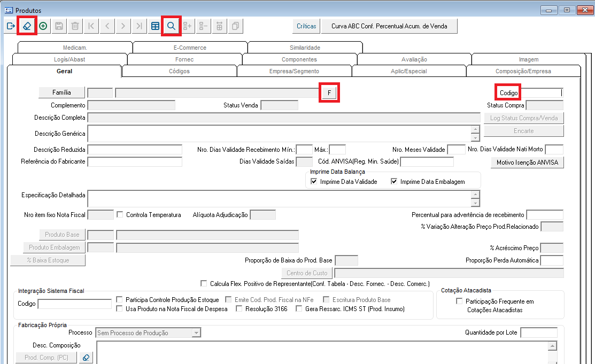The height and width of the screenshot is (364, 595).
Task: Click Nro. Meses Validade field
Action: 456,150
